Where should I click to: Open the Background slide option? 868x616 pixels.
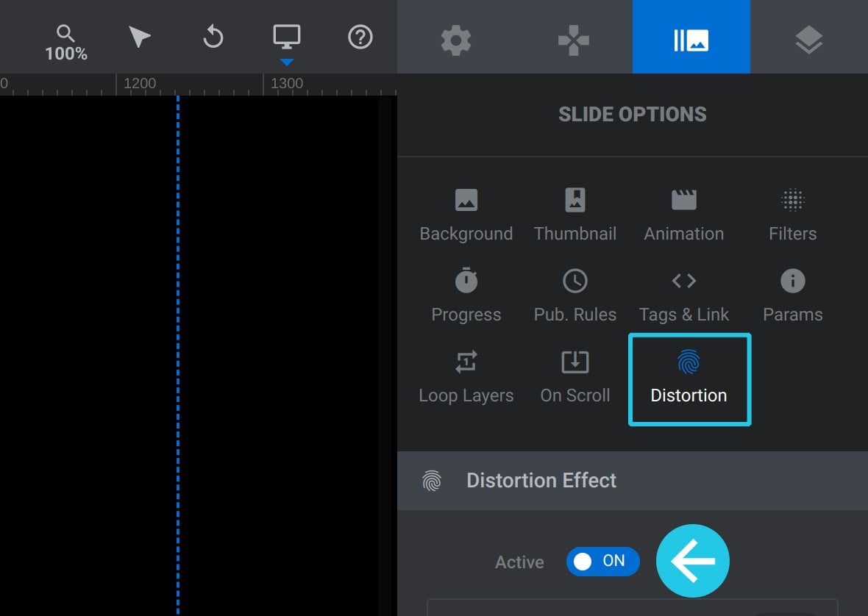(466, 215)
